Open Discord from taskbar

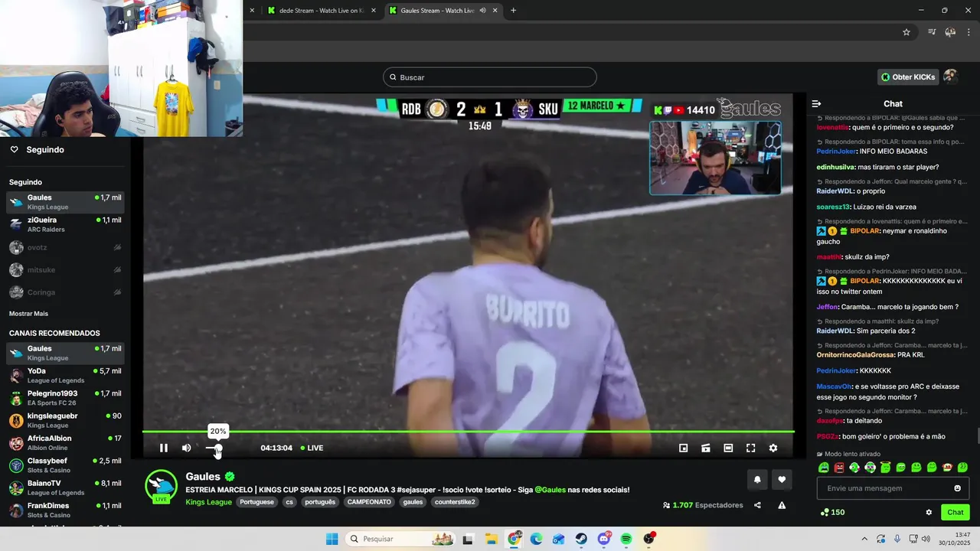[604, 539]
